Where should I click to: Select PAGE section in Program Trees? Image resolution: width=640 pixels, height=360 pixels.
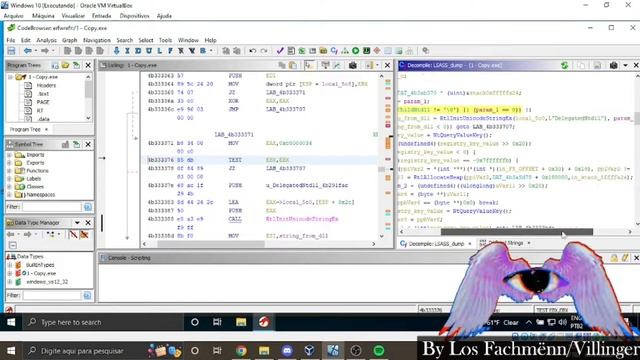click(x=43, y=102)
